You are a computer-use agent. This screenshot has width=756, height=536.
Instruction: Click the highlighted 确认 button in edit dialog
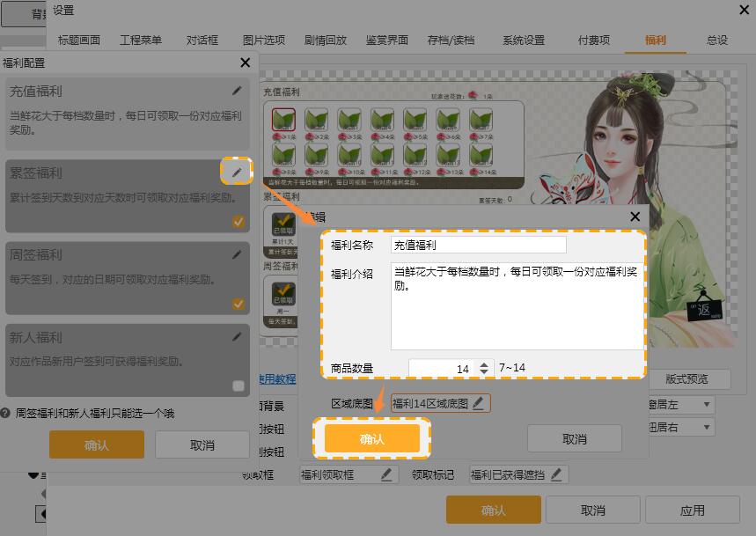(372, 438)
